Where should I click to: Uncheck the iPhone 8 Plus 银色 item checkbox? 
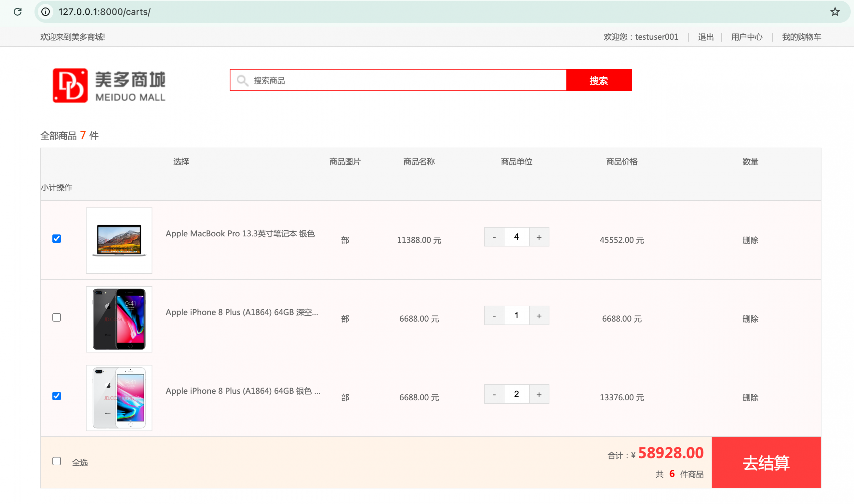(57, 396)
